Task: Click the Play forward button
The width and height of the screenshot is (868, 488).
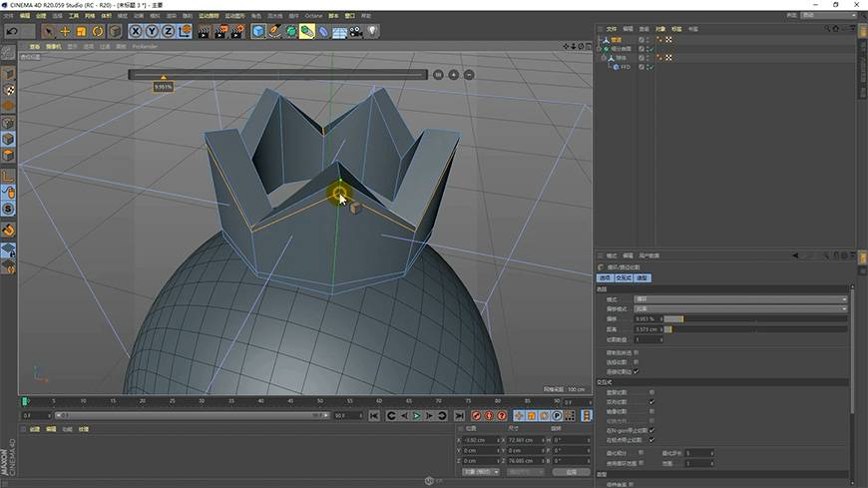Action: [x=416, y=416]
